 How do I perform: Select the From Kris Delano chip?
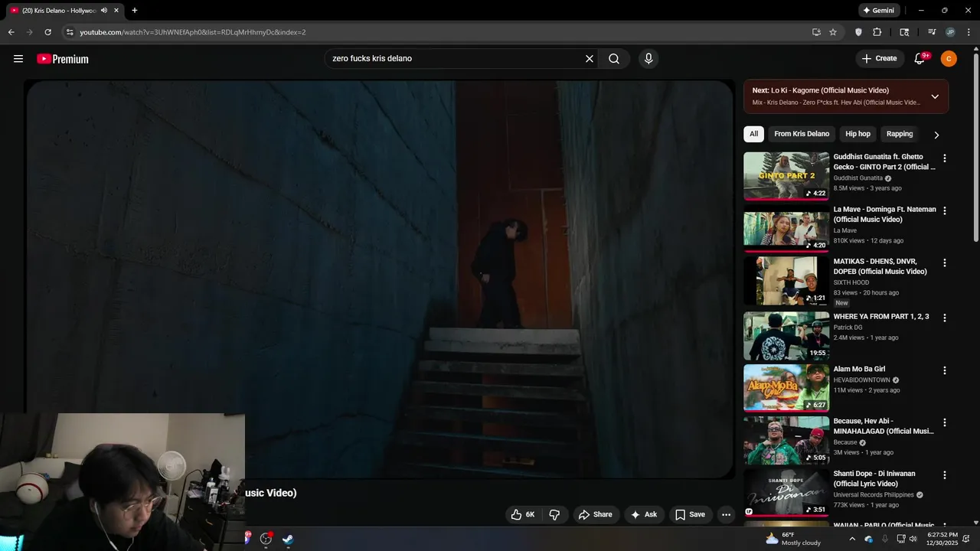[x=802, y=134]
